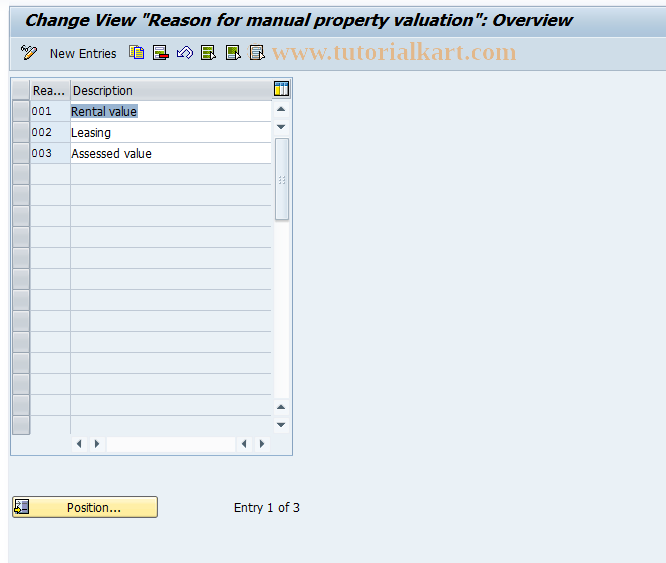The width and height of the screenshot is (666, 563).
Task: Page down arrow at bottom of vertical scrollbar
Action: click(281, 425)
